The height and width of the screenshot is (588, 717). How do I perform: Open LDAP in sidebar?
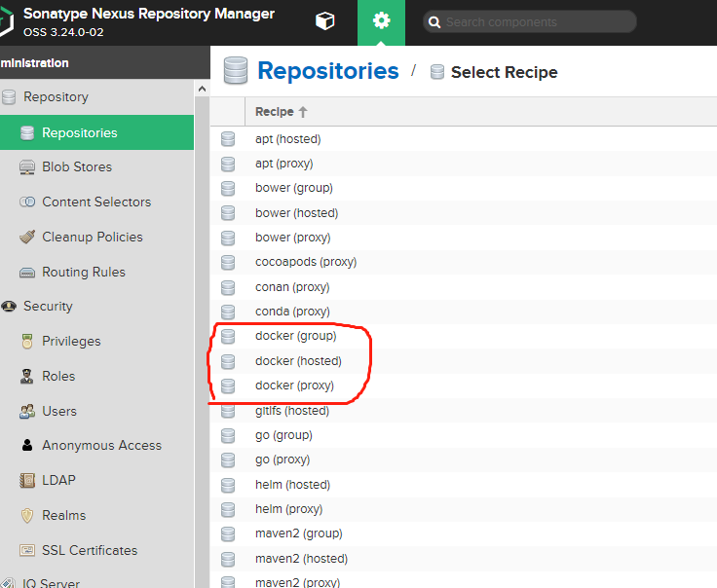(x=58, y=480)
